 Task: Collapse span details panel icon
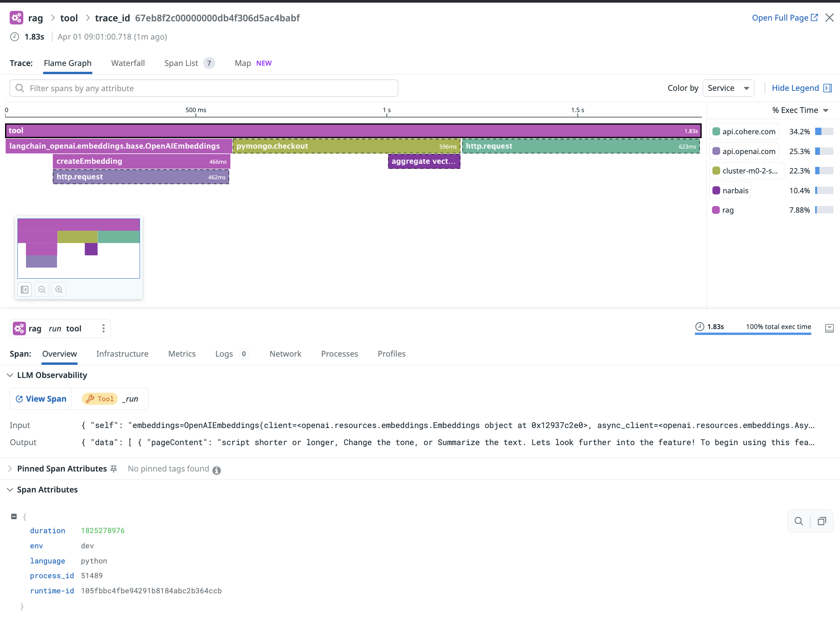click(x=829, y=328)
